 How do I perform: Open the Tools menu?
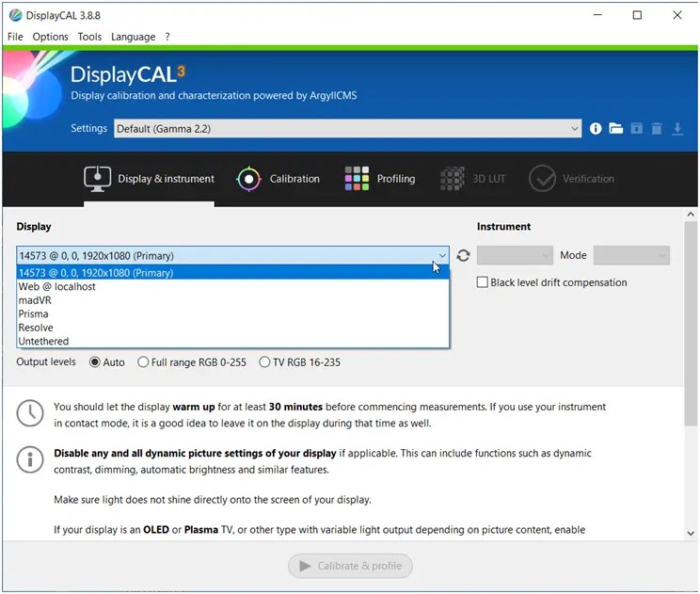89,37
